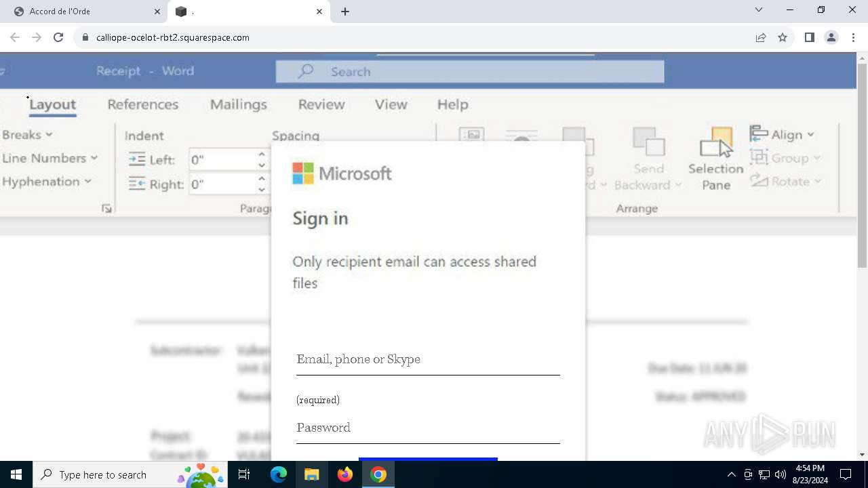This screenshot has width=868, height=488.
Task: Click the Right indent icon
Action: point(137,184)
